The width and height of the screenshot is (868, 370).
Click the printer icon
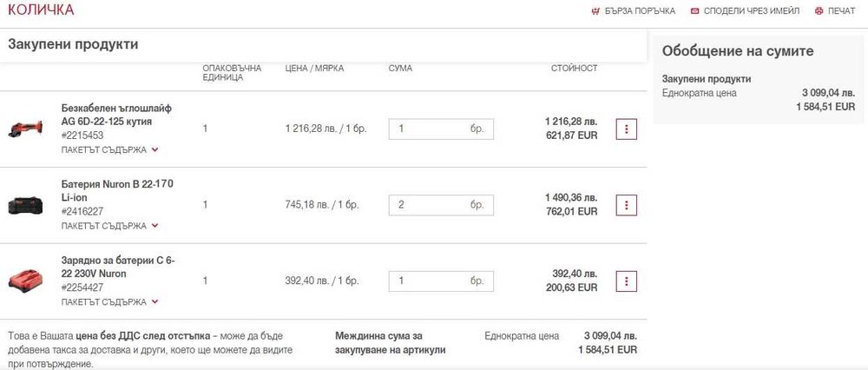(819, 11)
